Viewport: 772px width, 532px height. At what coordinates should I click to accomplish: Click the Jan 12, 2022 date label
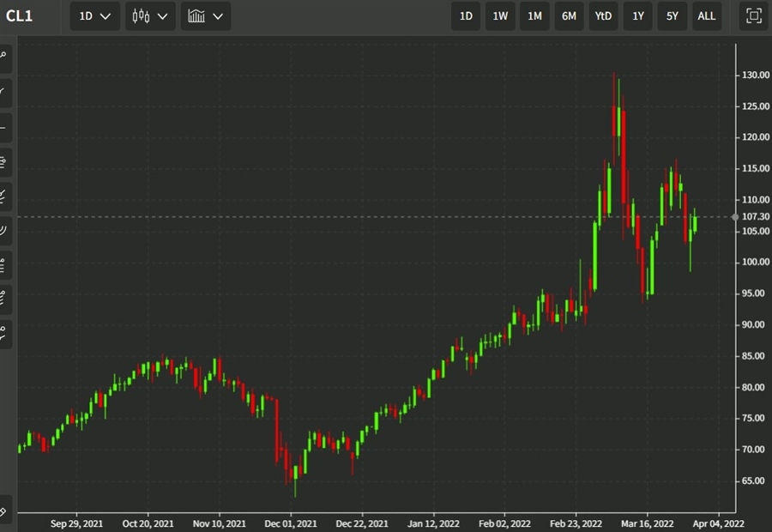point(433,523)
